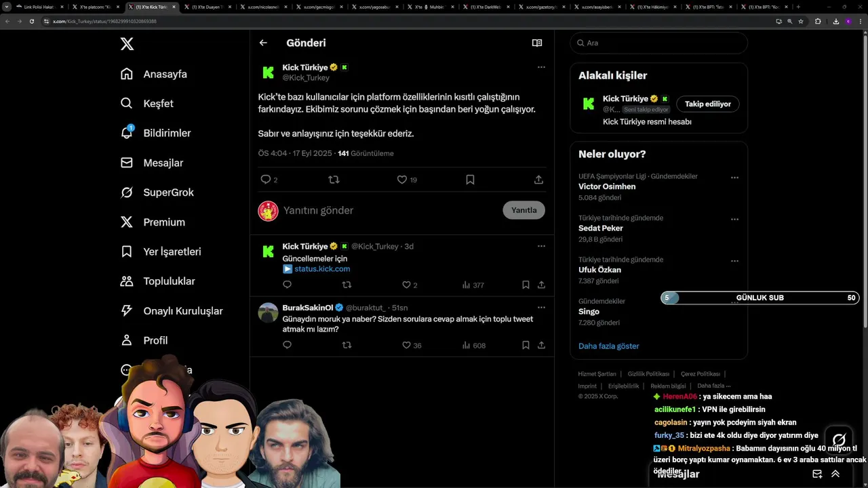This screenshot has height=488, width=868.
Task: Repost the status.kick.com reply
Action: click(347, 285)
